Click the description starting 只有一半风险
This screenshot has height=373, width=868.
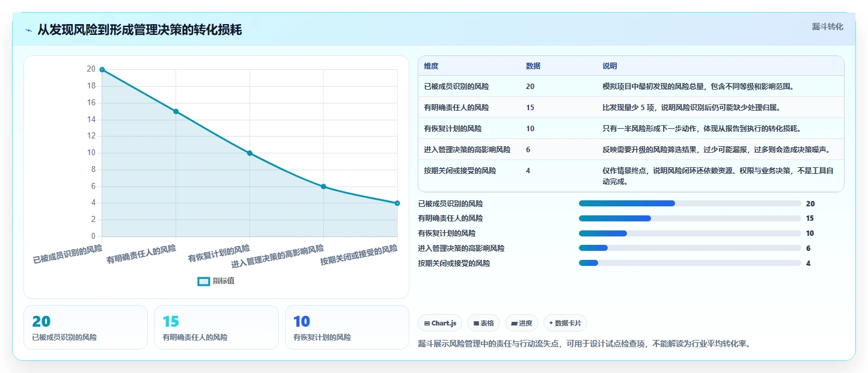pyautogui.click(x=701, y=129)
